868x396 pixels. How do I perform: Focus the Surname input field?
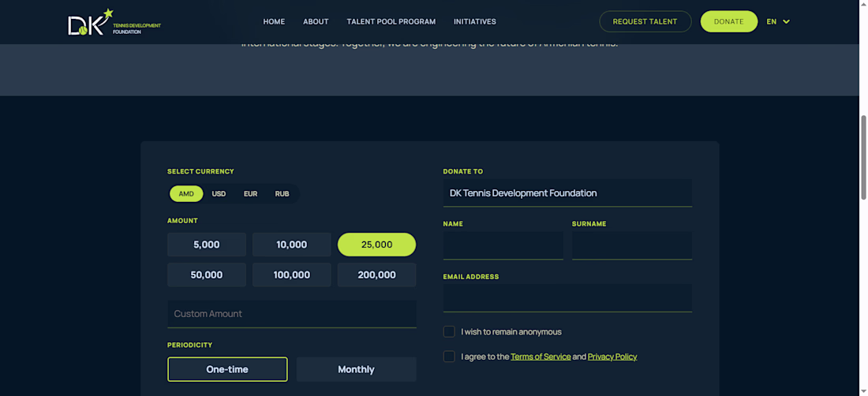pyautogui.click(x=631, y=245)
